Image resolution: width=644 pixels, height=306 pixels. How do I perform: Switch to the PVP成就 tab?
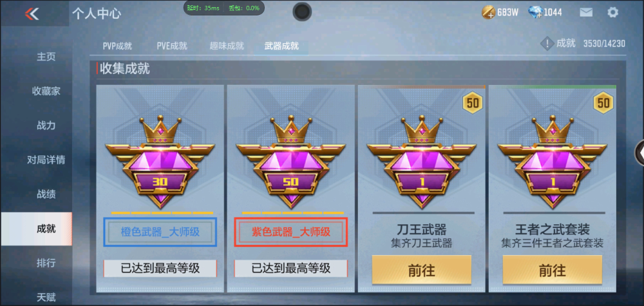(117, 46)
